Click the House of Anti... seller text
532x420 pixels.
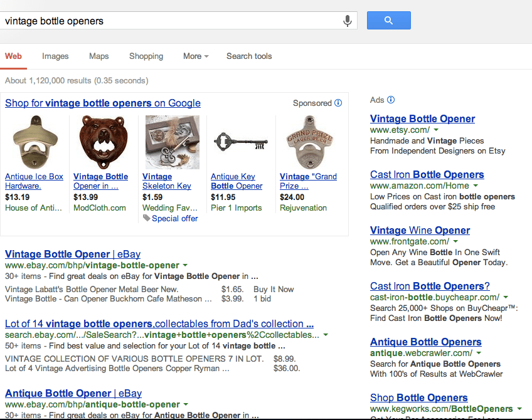pyautogui.click(x=33, y=207)
